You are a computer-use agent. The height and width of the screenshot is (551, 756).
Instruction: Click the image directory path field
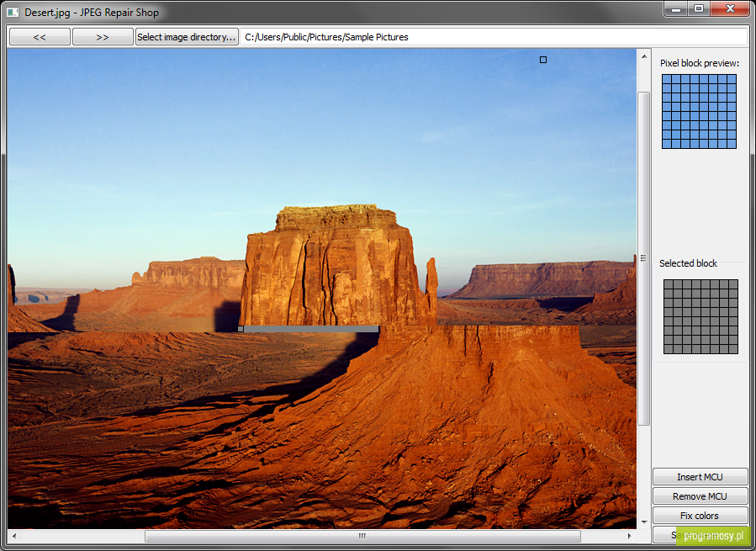point(494,37)
